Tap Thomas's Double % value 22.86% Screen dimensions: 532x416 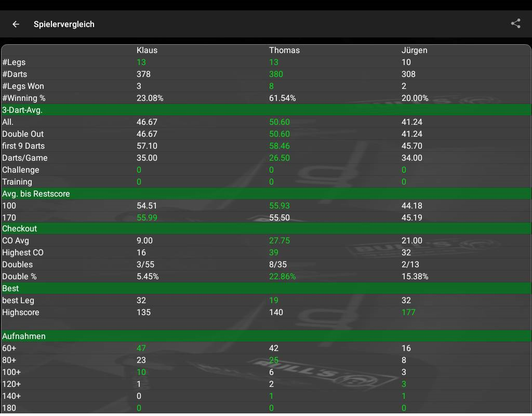point(282,276)
